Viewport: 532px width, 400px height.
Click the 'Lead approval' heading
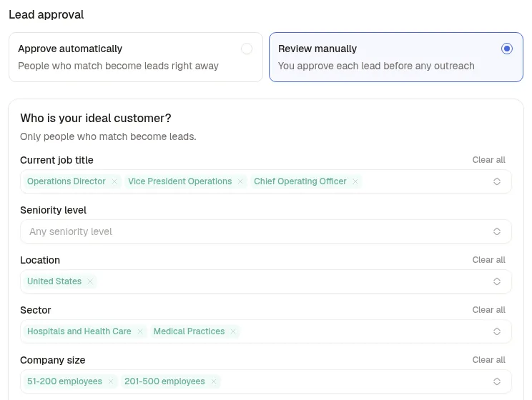46,14
